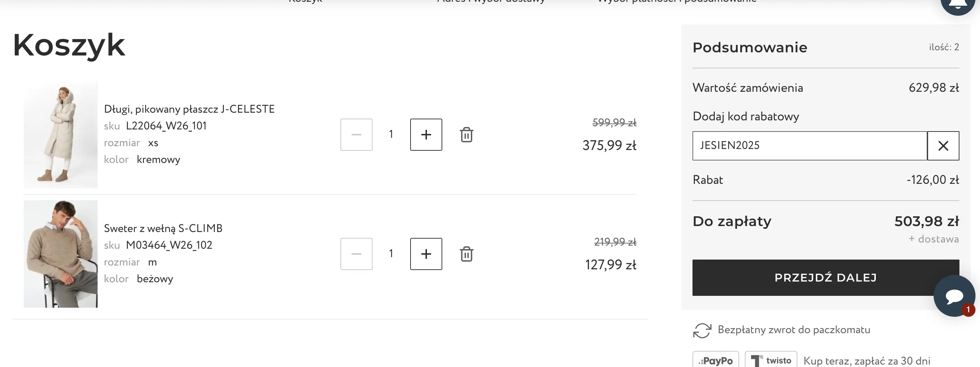Image resolution: width=980 pixels, height=367 pixels.
Task: Focus the discount code input field
Action: [809, 146]
